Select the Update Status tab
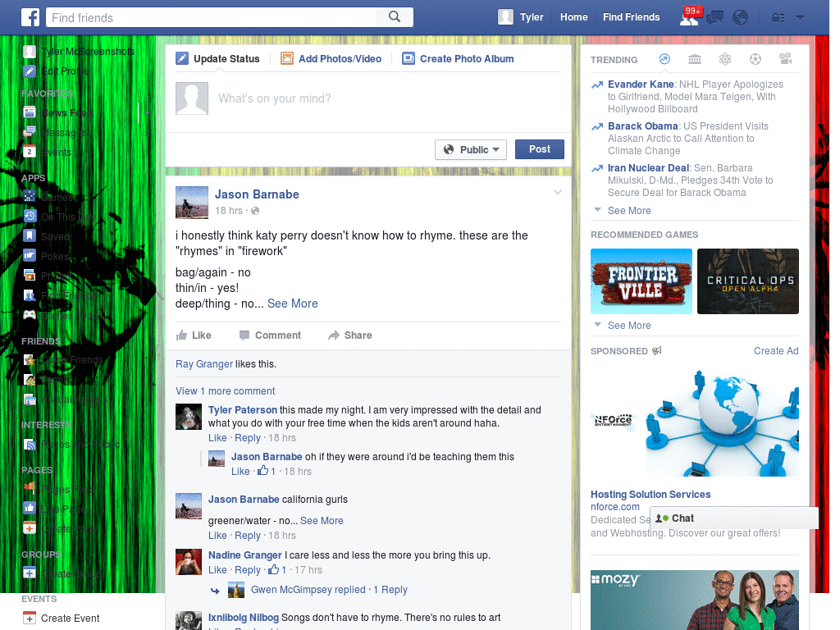Viewport: 840px width, 630px height. pyautogui.click(x=218, y=59)
